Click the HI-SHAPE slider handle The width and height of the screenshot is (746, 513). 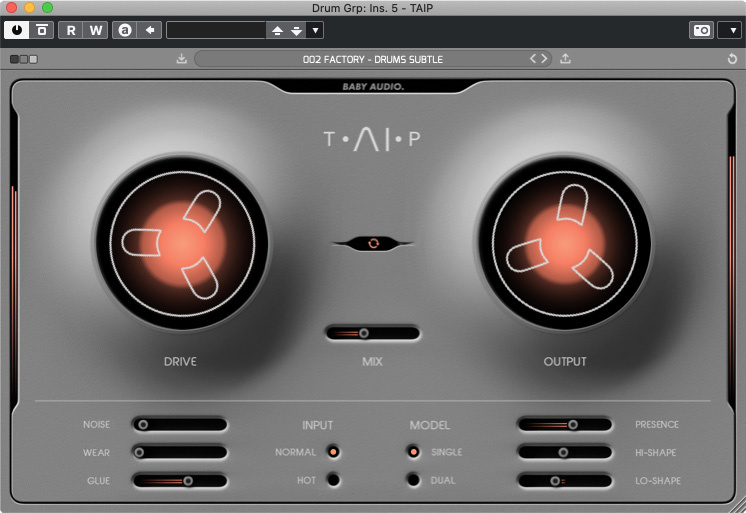[x=563, y=452]
